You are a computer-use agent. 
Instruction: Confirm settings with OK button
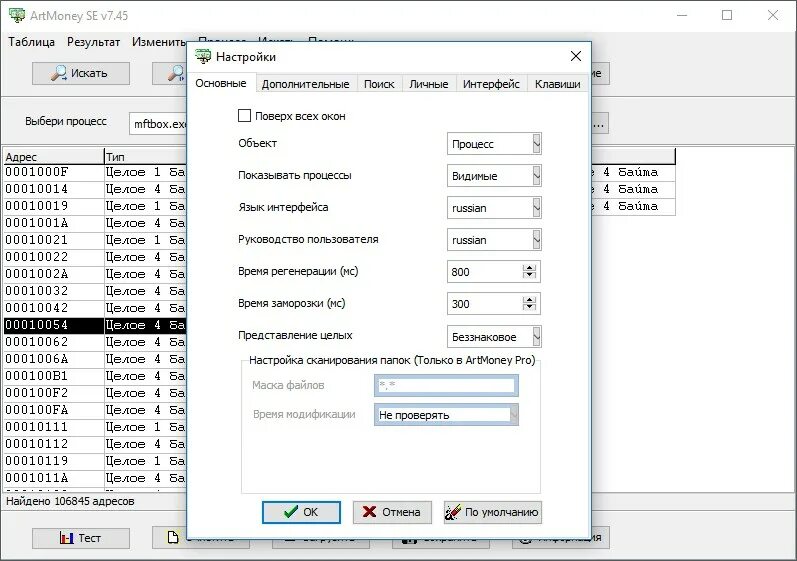[301, 512]
